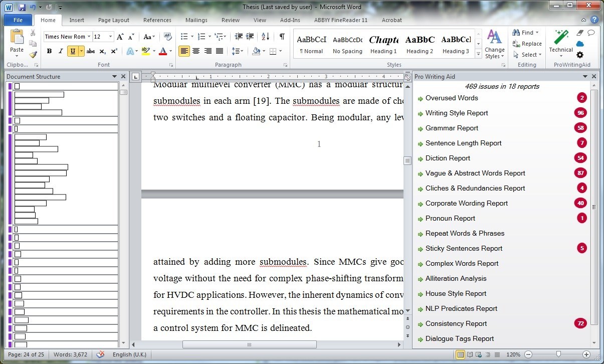Toggle bold formatting
Viewport: 604px width, 364px height.
coord(49,51)
